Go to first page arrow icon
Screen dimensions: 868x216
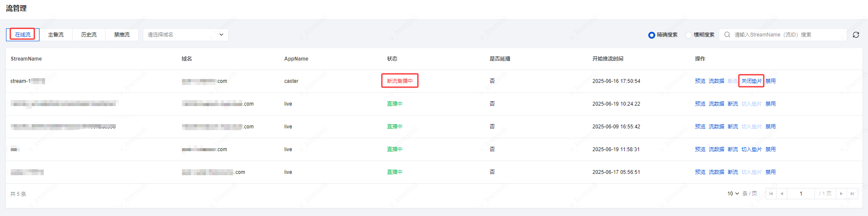[771, 194]
